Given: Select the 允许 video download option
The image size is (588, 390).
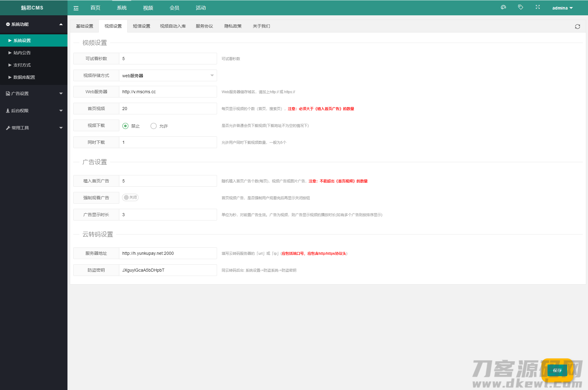Looking at the screenshot, I should [x=154, y=126].
